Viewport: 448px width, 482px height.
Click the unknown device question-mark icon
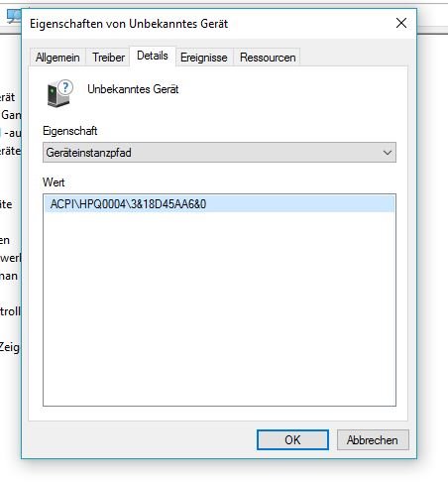[59, 93]
